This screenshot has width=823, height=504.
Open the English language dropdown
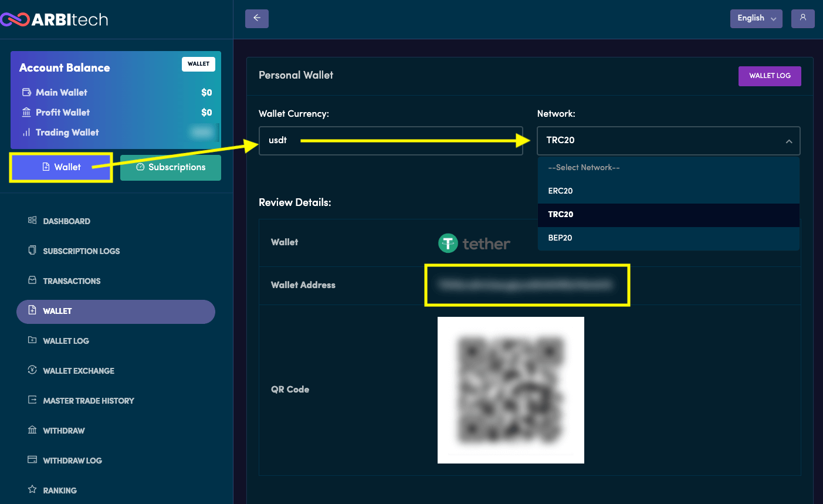(756, 18)
